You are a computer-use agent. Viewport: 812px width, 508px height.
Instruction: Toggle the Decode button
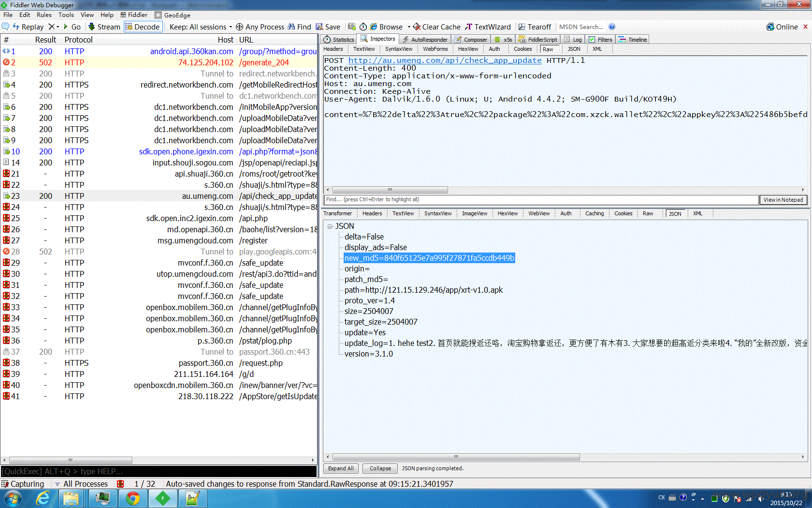(143, 27)
